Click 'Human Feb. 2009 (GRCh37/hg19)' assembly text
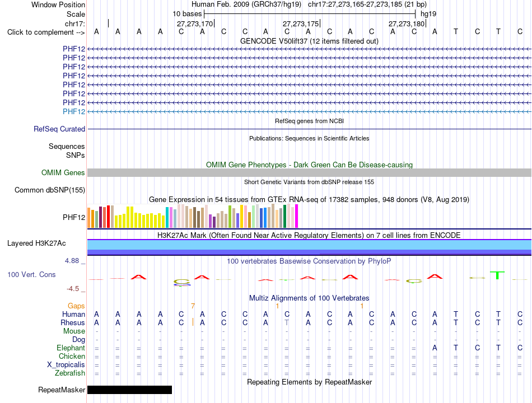 [x=246, y=4]
